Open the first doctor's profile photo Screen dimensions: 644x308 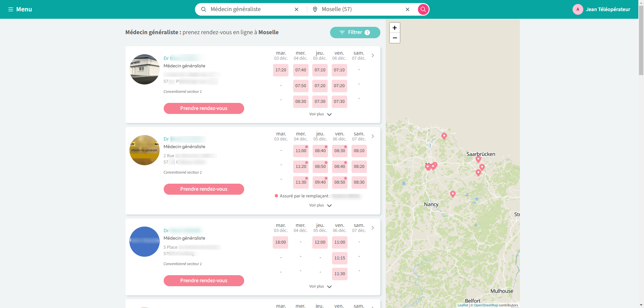tap(145, 69)
